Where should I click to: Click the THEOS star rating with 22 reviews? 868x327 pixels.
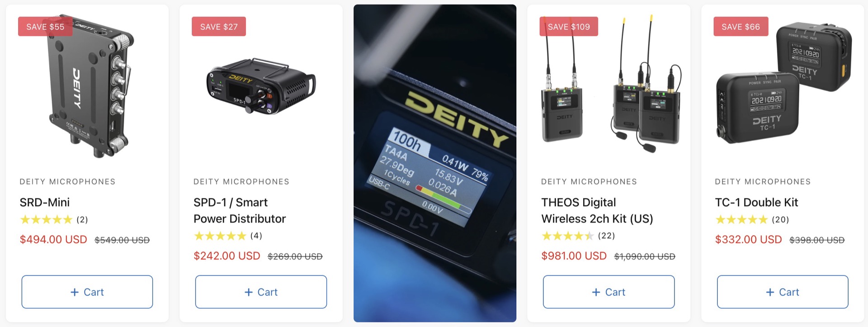click(578, 236)
